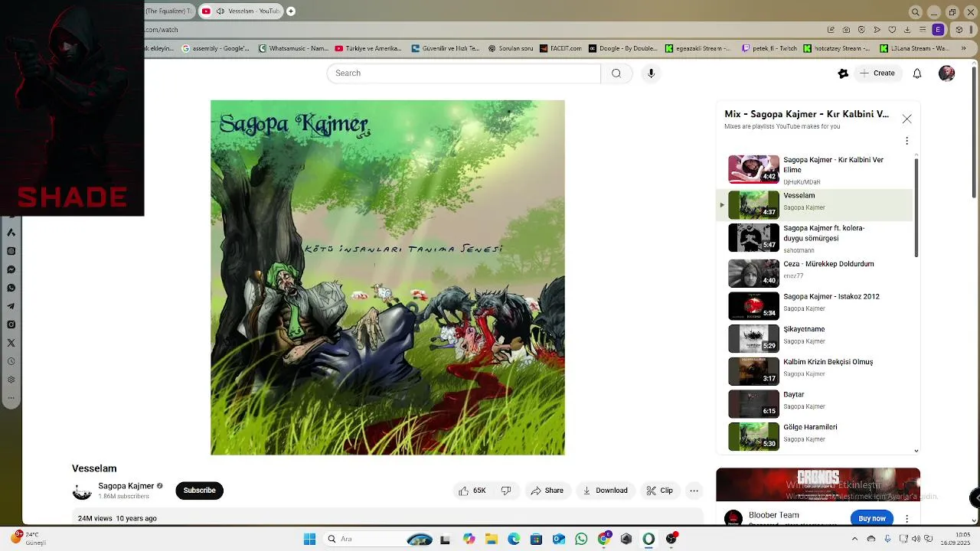Click the snapshot camera icon in address bar
Viewport: 980px width, 551px height.
click(846, 30)
